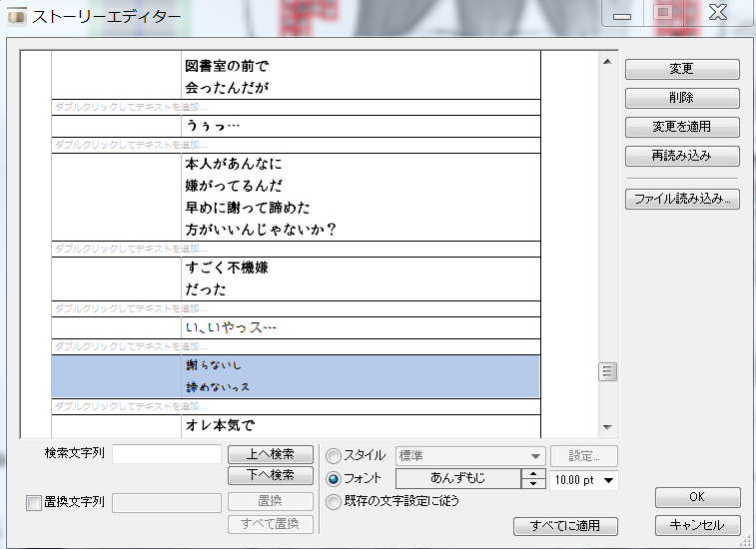
Task: Enable the 置換文字列 checkbox
Action: [x=33, y=503]
